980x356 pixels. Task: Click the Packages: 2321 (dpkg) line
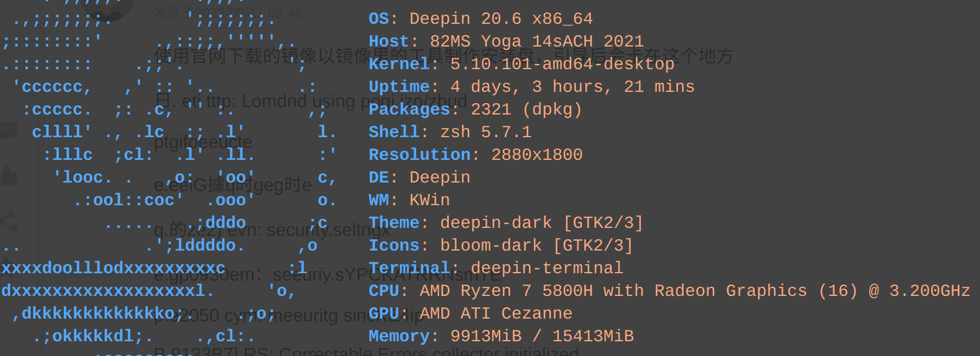pos(475,109)
